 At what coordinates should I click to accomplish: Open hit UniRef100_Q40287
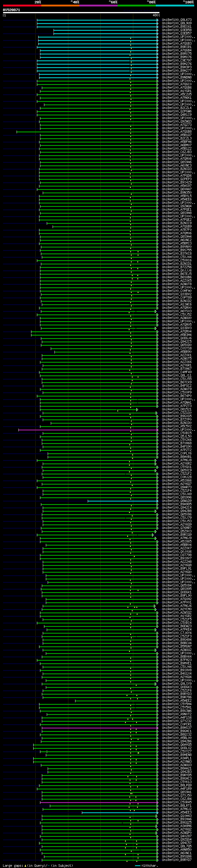[177, 836]
